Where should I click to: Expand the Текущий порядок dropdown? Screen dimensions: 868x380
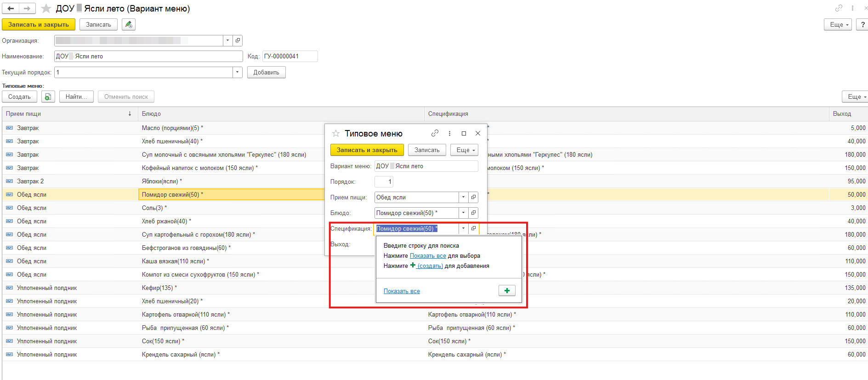point(237,72)
